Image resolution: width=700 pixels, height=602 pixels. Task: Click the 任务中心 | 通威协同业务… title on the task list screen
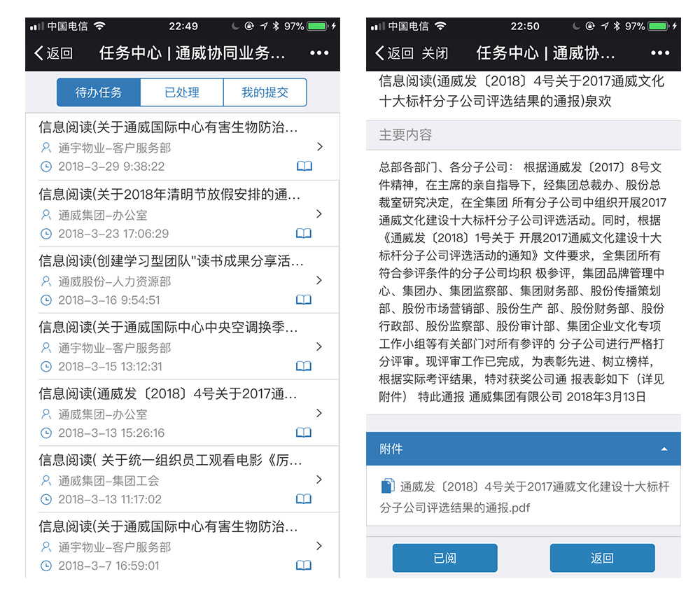192,53
